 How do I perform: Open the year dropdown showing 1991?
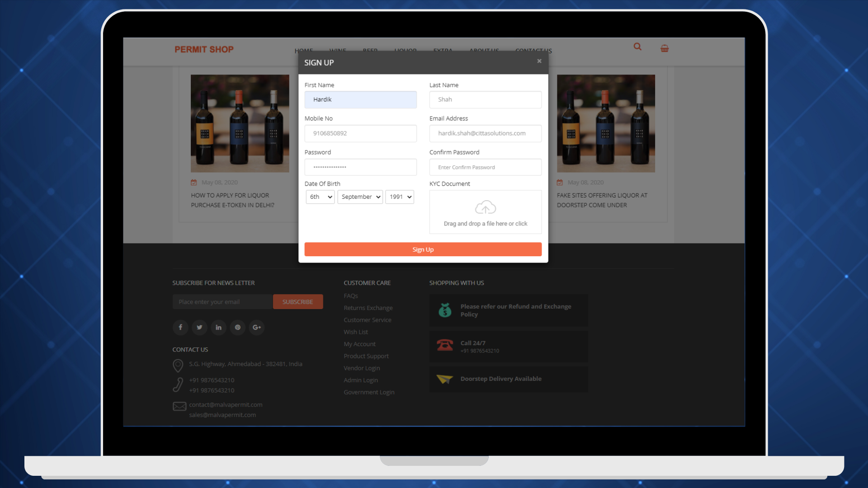[x=400, y=197]
